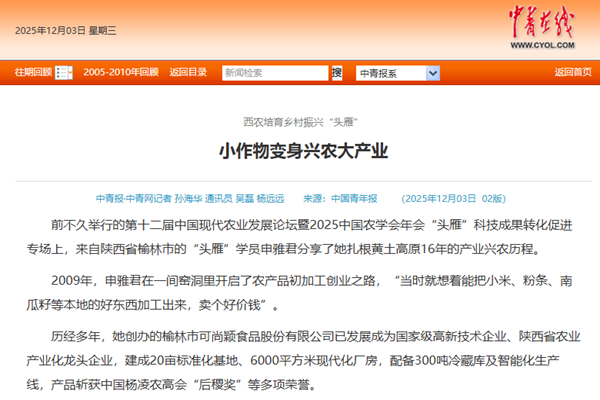Screen dimensions: 600x400
Task: Click the calendar icon beside 往期回顾
Action: pyautogui.click(x=64, y=72)
